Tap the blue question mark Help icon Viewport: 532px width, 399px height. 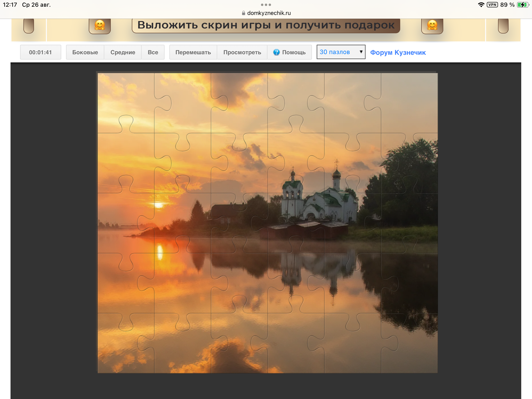point(276,52)
